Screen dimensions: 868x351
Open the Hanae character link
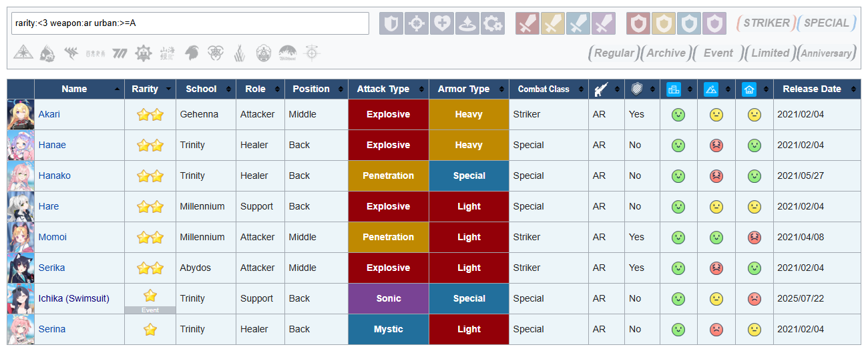click(52, 145)
